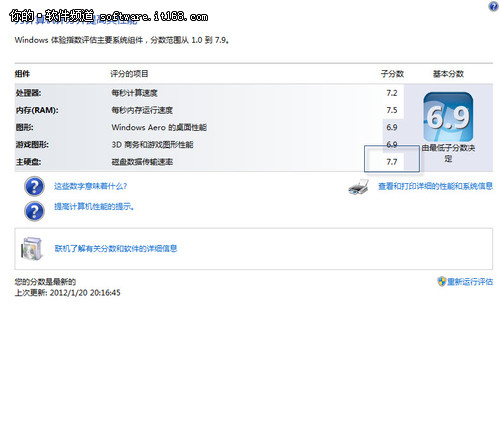The image size is (500, 432).
Task: Click 重新运行评估 link
Action: tap(470, 282)
